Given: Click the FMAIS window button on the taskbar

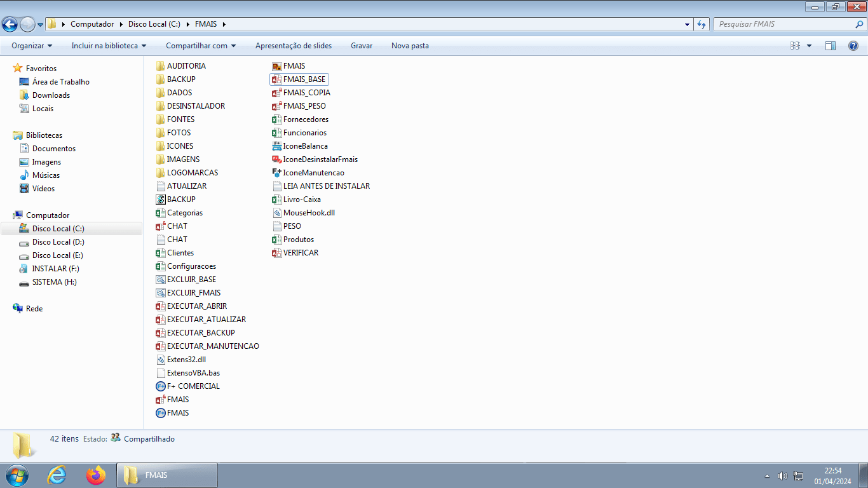Looking at the screenshot, I should 167,475.
